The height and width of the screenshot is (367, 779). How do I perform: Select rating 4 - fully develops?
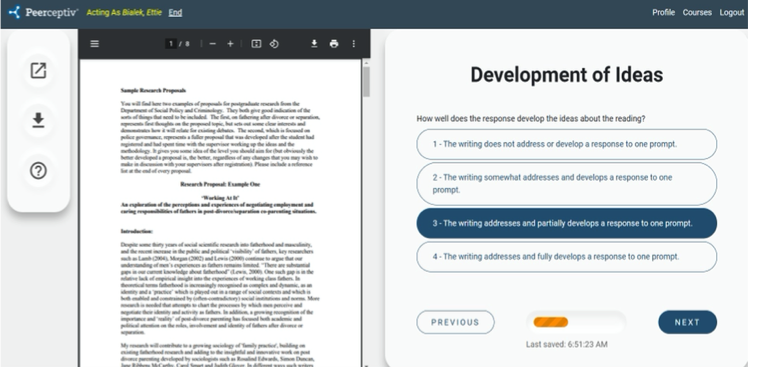click(x=566, y=257)
